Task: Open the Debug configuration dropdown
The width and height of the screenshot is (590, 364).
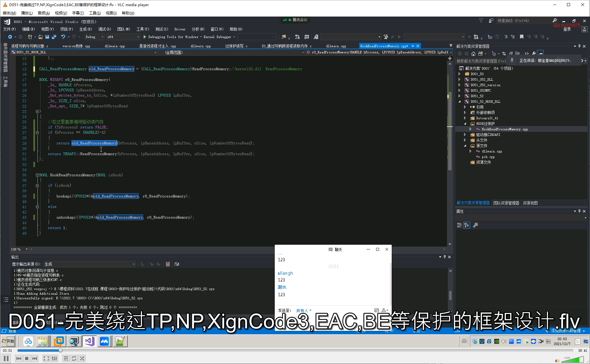Action: [x=94, y=37]
